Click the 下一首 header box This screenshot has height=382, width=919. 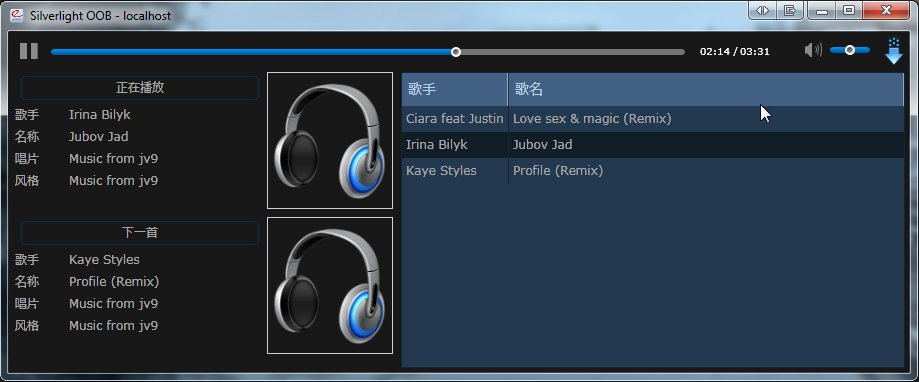[x=140, y=233]
